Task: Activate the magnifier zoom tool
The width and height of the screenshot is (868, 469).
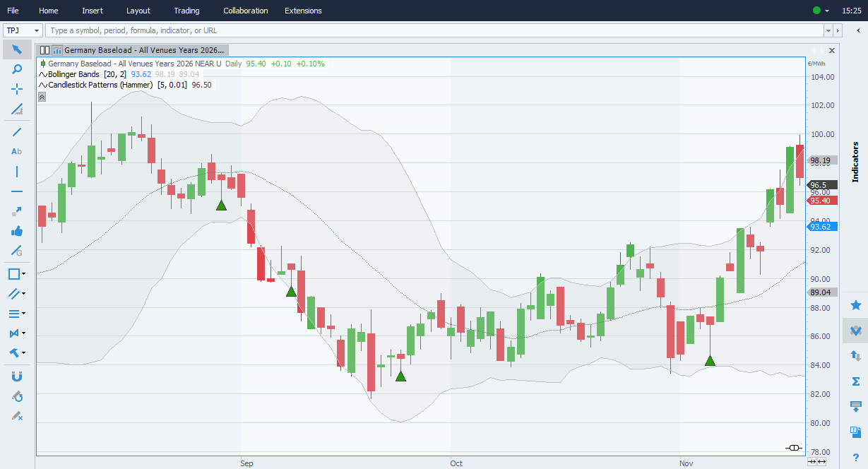Action: tap(17, 69)
